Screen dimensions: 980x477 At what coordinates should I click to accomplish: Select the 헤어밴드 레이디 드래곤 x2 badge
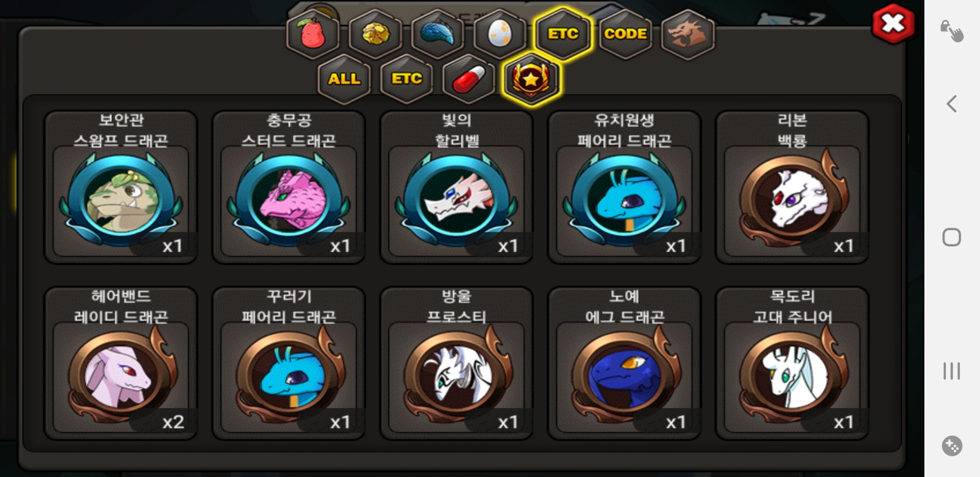121,363
